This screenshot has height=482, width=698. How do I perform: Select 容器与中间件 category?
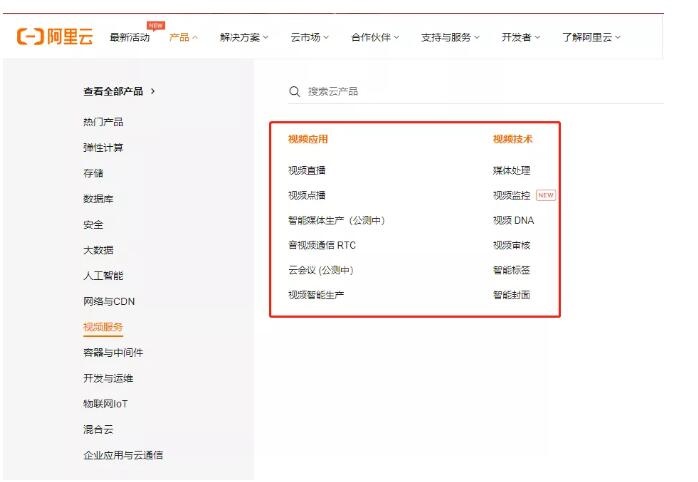tap(114, 353)
